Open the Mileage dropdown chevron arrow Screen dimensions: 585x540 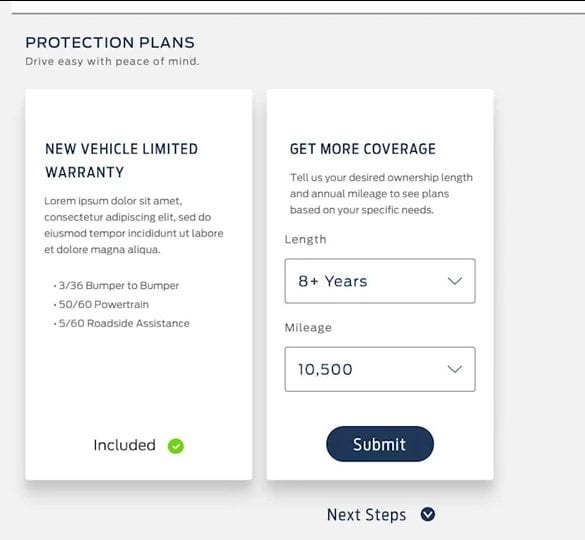(455, 369)
